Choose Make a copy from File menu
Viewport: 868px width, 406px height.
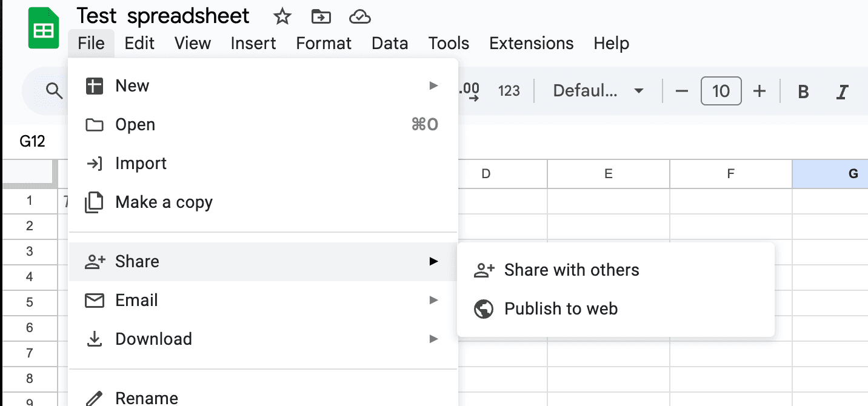pos(164,202)
